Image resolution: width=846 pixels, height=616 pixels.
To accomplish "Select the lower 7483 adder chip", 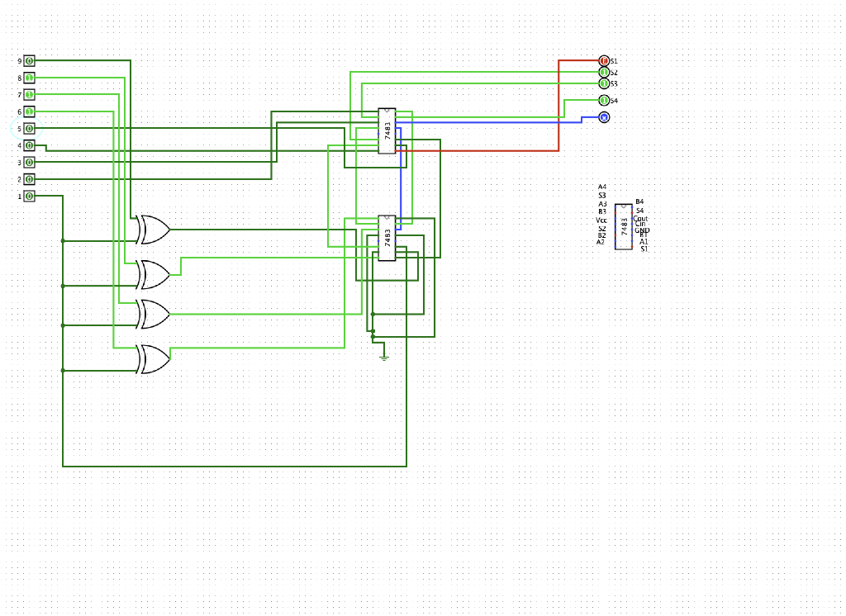I will pyautogui.click(x=388, y=239).
